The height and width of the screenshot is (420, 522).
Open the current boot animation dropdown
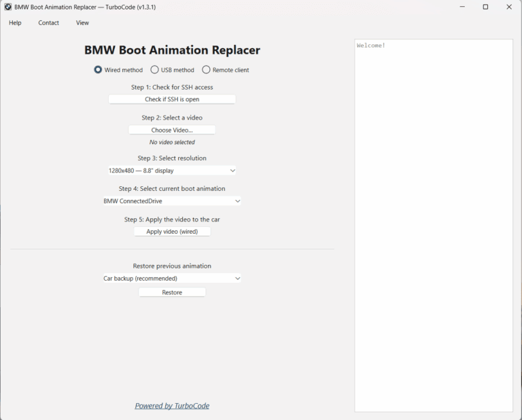point(172,201)
